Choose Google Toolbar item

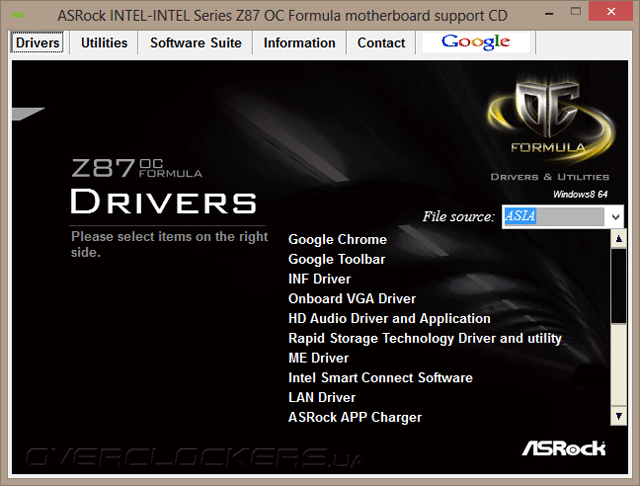point(336,259)
